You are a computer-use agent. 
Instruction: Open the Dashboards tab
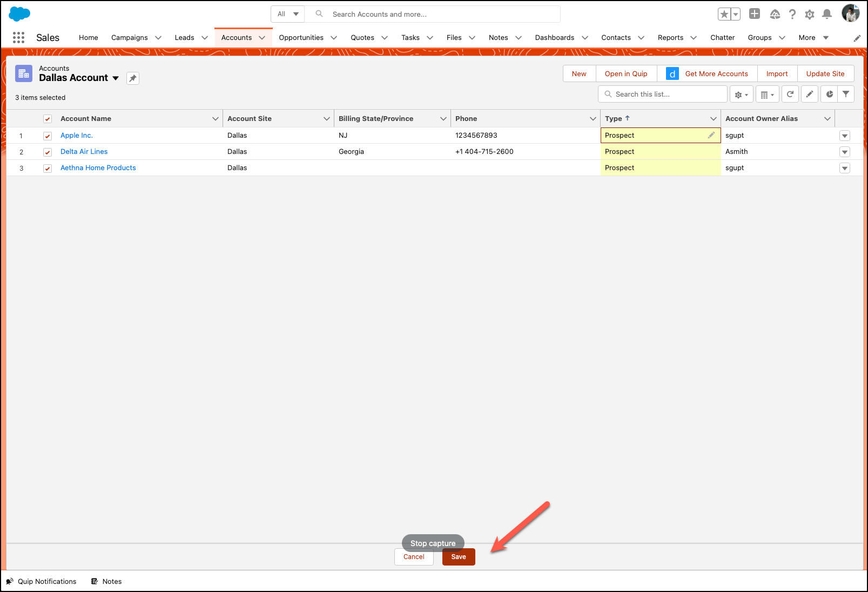point(555,38)
